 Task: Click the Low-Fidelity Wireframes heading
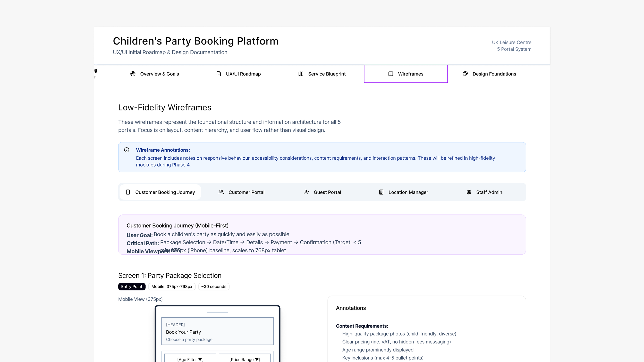(x=165, y=107)
